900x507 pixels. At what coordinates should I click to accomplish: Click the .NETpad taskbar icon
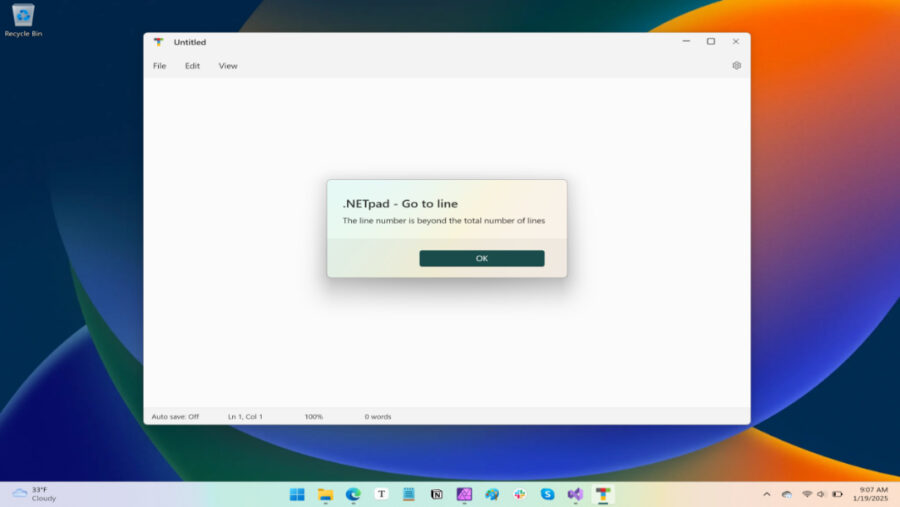603,494
